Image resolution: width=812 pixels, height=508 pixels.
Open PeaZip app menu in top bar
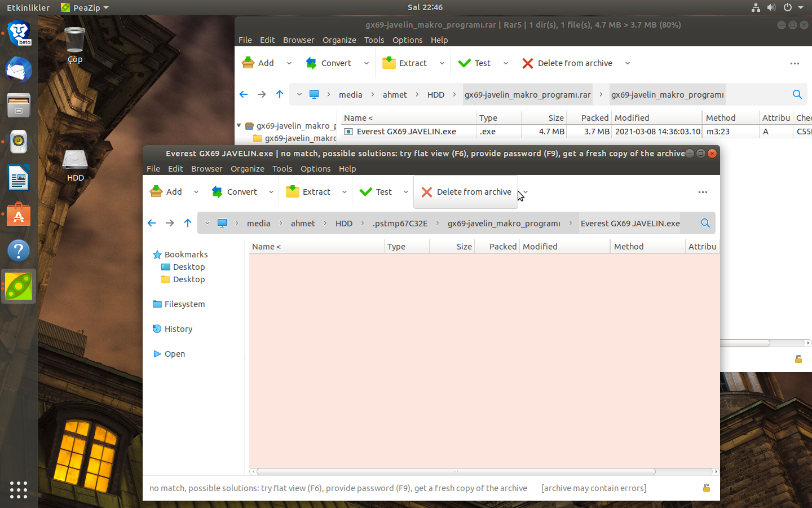click(85, 7)
